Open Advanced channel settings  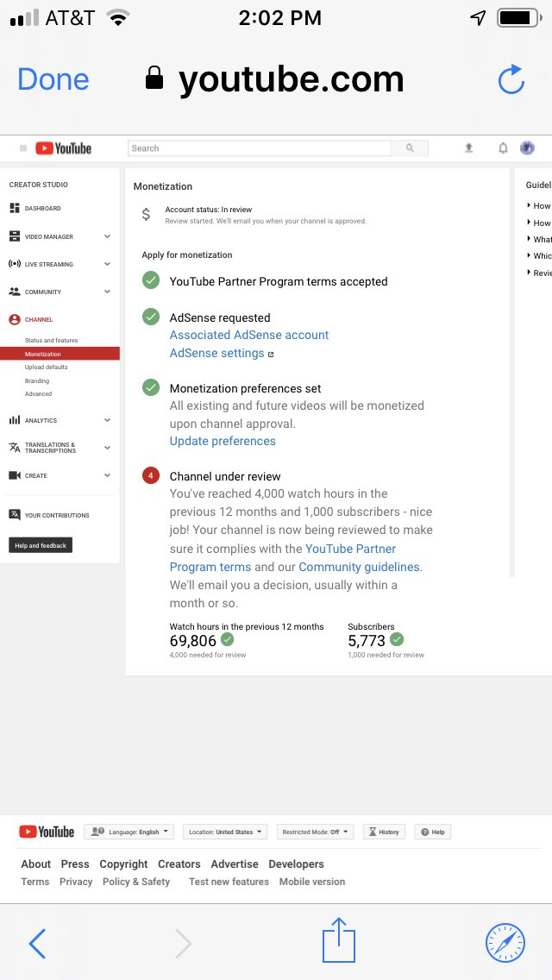(x=38, y=393)
